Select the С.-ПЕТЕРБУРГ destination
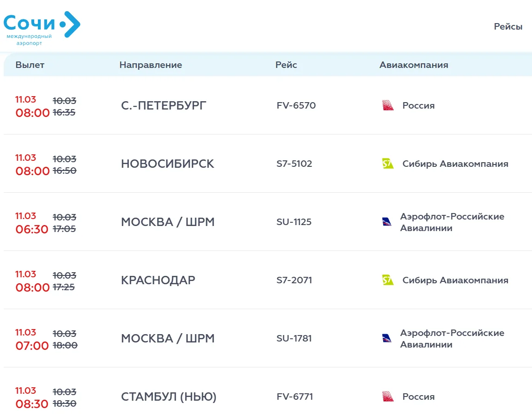The width and height of the screenshot is (532, 415). 164,106
